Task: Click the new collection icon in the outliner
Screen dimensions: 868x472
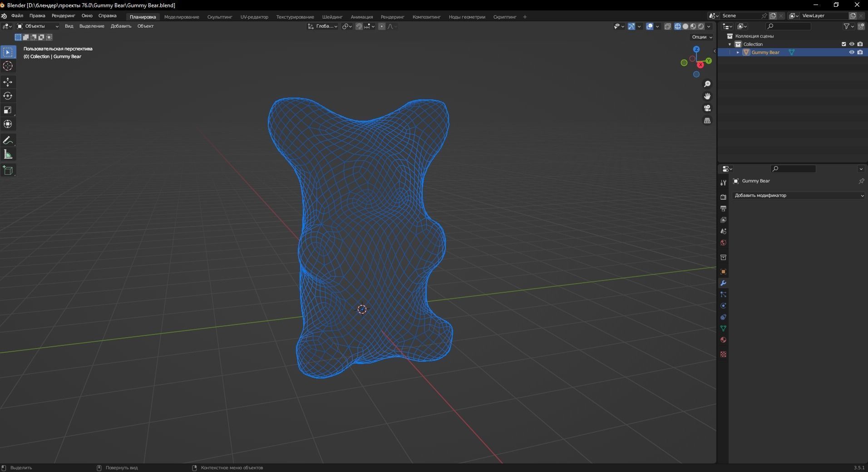Action: tap(861, 26)
